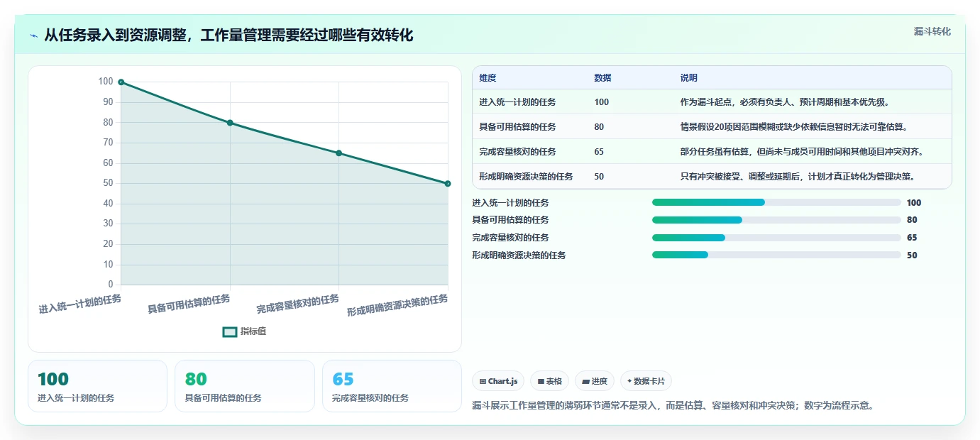Click the description starting 部分任务虽有估算
Screen dimensions: 980x440
pos(802,152)
